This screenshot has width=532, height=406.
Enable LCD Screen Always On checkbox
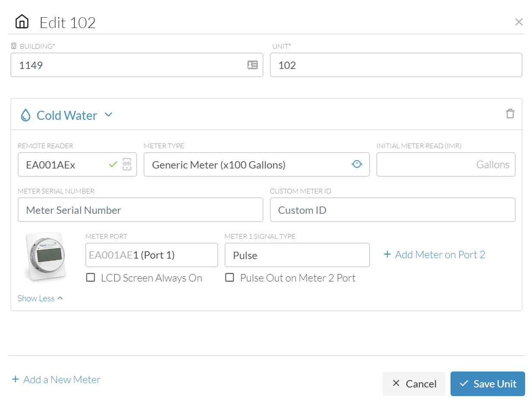point(91,278)
